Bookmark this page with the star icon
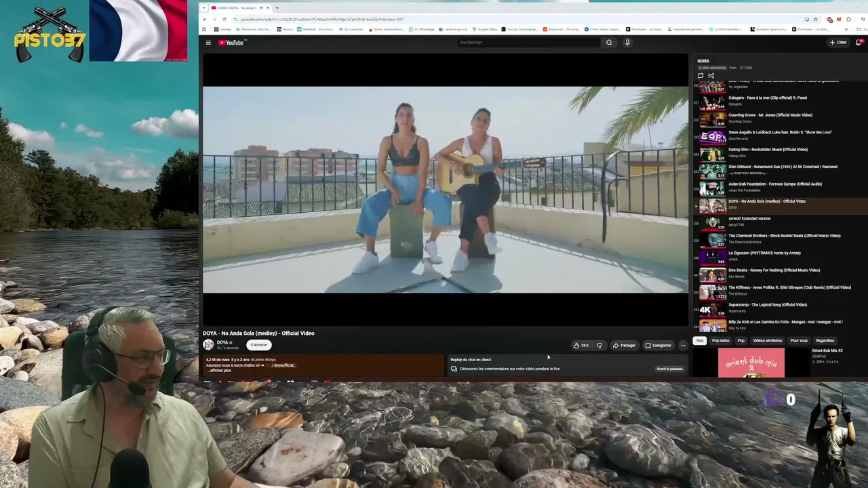The image size is (868, 488). click(x=816, y=19)
